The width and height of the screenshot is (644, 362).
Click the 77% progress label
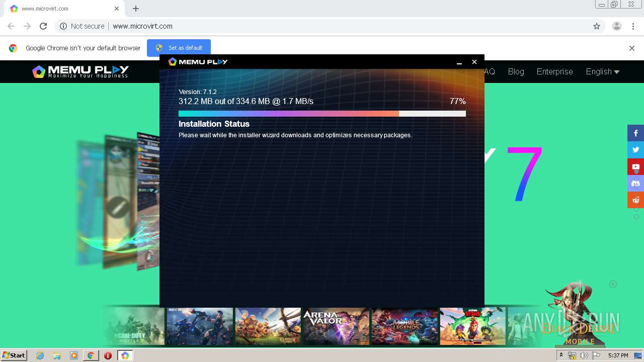click(x=458, y=102)
